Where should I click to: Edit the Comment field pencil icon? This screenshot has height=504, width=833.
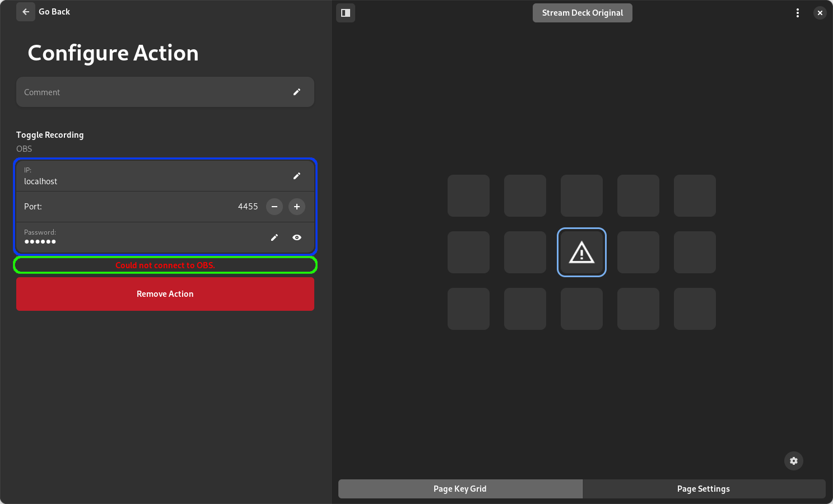tap(297, 92)
